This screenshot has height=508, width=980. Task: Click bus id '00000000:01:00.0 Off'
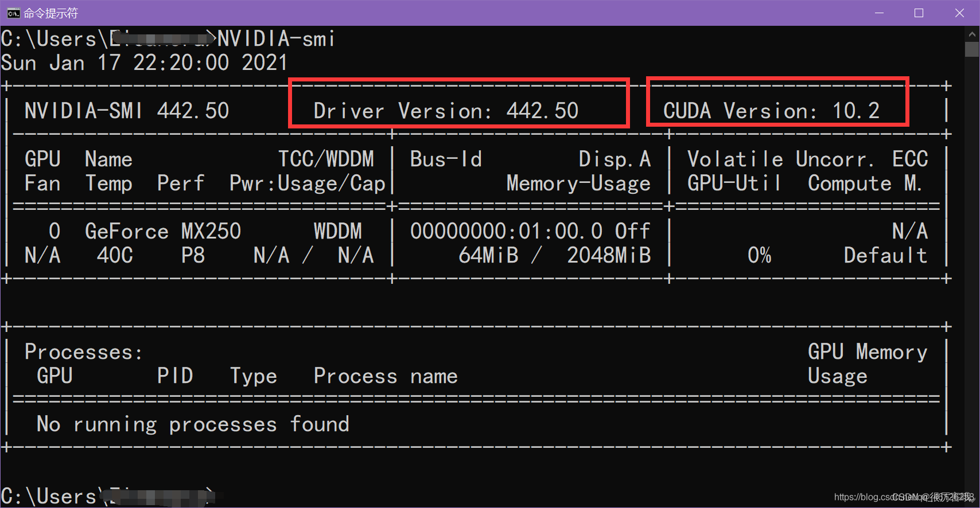coord(530,231)
